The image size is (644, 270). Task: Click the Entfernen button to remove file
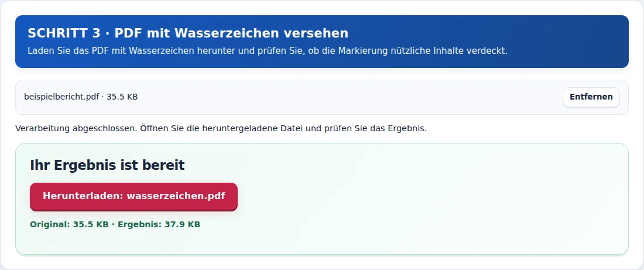(591, 97)
